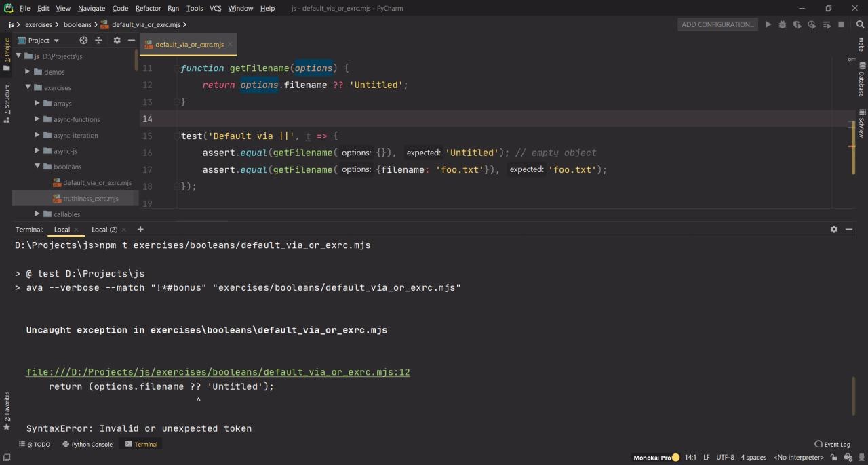
Task: Toggle tool window bars corner icon
Action: tap(7, 458)
